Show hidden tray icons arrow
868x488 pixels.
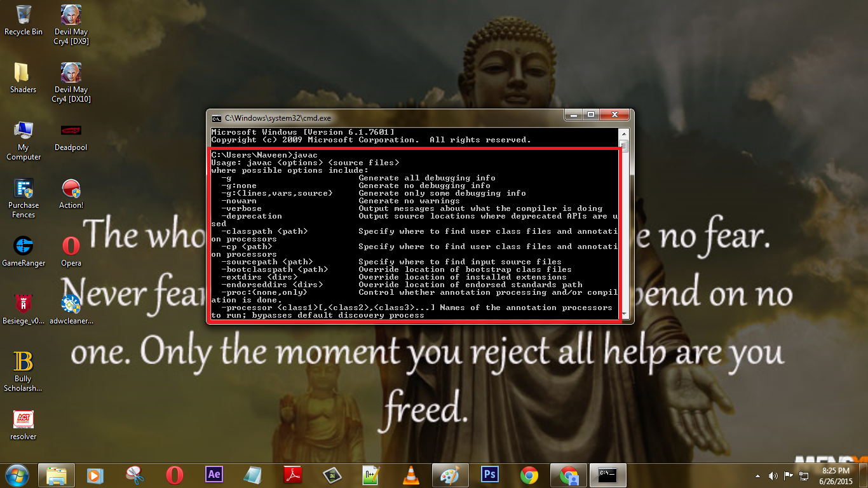tap(757, 475)
